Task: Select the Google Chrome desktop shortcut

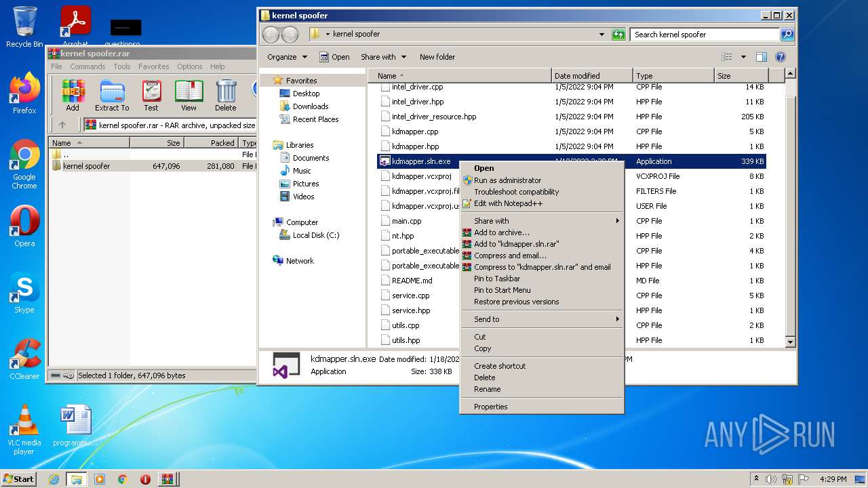Action: 24,164
